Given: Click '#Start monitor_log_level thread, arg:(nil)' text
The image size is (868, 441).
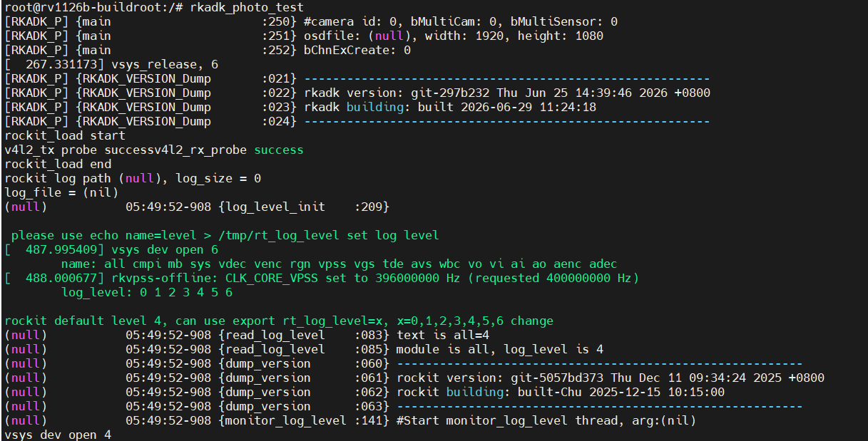Looking at the screenshot, I should click(546, 420).
